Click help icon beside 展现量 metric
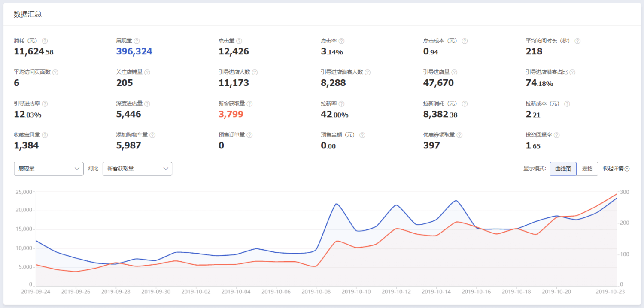The height and width of the screenshot is (308, 644). 137,41
